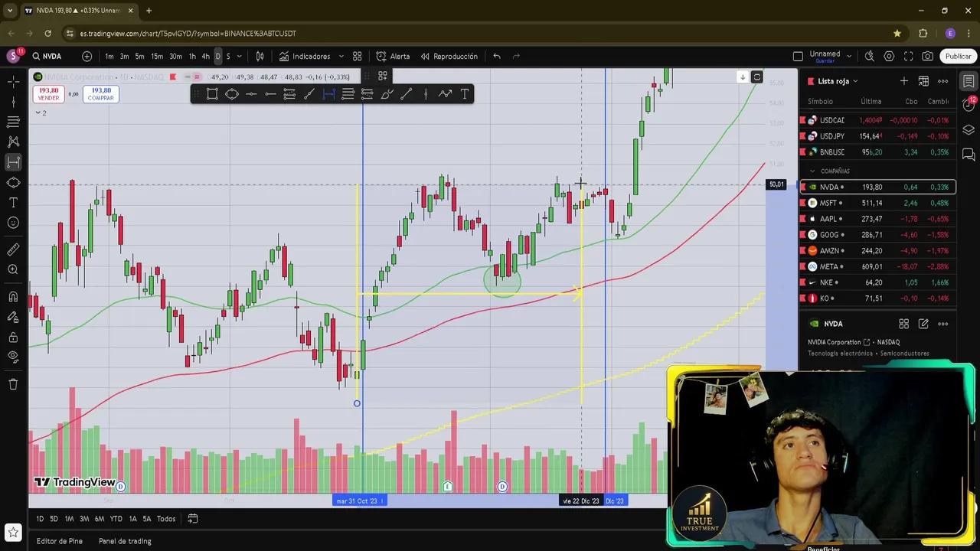The height and width of the screenshot is (551, 980).
Task: Click the VENDER 193,80 button
Action: 48,93
